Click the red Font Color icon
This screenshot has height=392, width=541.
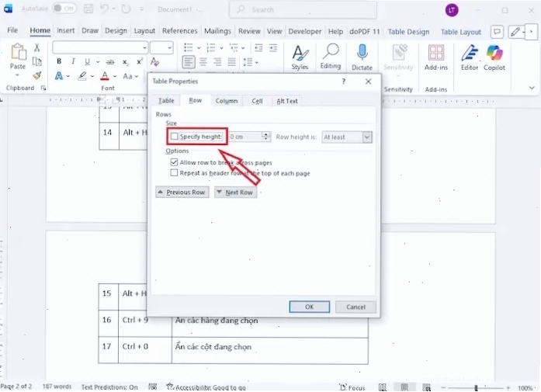[105, 76]
